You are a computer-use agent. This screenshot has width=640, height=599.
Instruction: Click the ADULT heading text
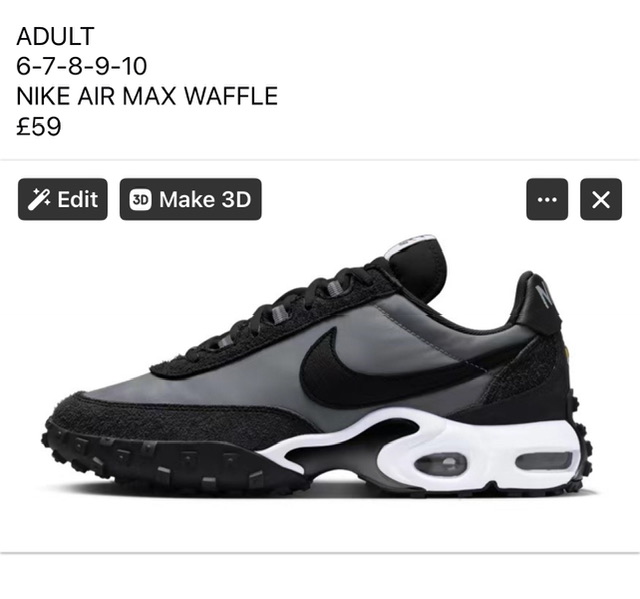click(56, 36)
